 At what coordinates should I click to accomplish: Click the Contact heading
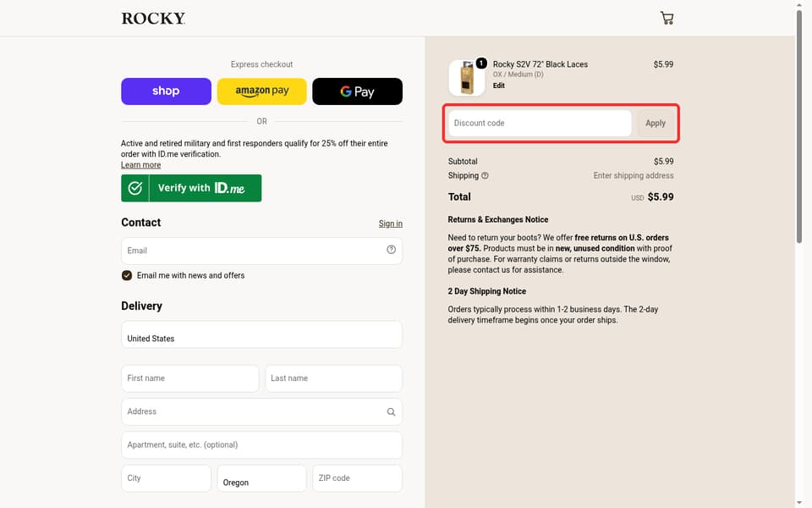(x=141, y=223)
